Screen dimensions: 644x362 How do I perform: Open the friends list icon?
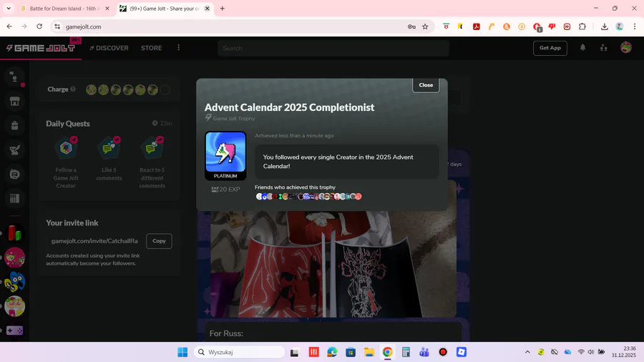[x=603, y=48]
